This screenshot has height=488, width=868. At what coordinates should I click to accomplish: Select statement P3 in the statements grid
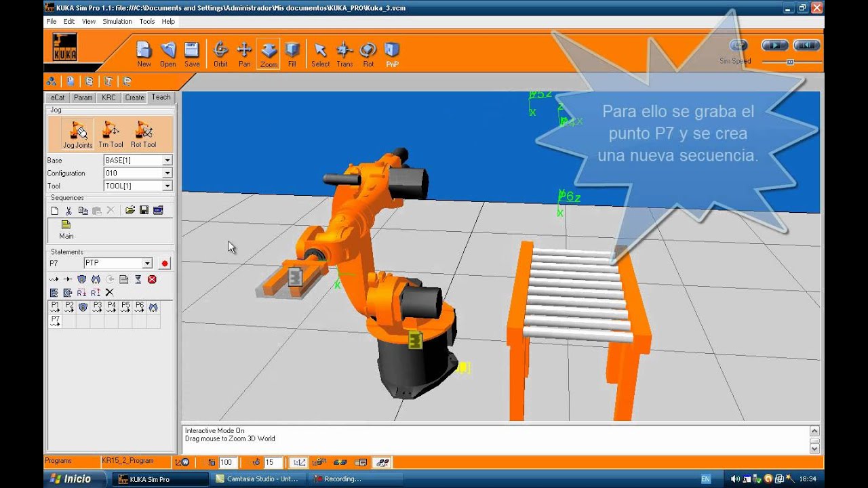pos(97,307)
